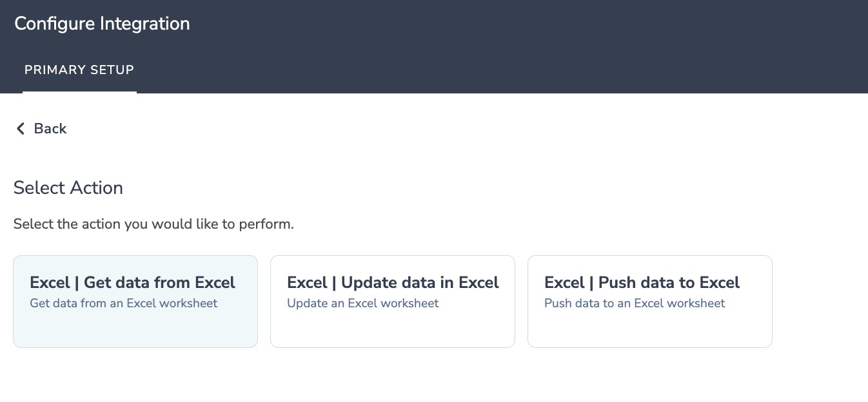Viewport: 868px width, 402px height.
Task: Click the white underline beneath PRIMARY SETUP
Action: pyautogui.click(x=79, y=91)
